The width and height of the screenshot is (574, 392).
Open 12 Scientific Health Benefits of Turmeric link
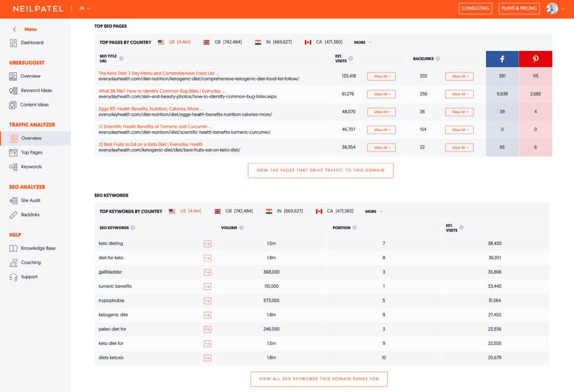[155, 126]
